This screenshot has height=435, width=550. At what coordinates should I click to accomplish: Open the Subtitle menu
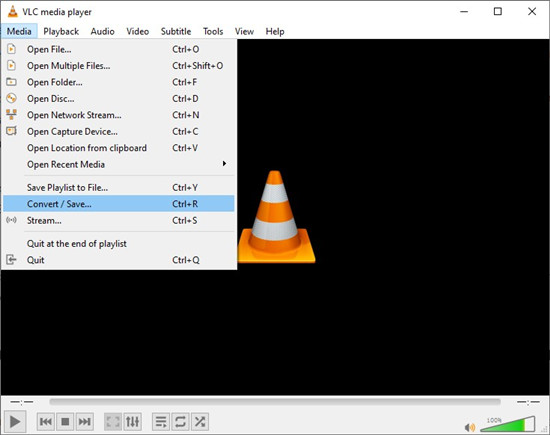coord(176,31)
